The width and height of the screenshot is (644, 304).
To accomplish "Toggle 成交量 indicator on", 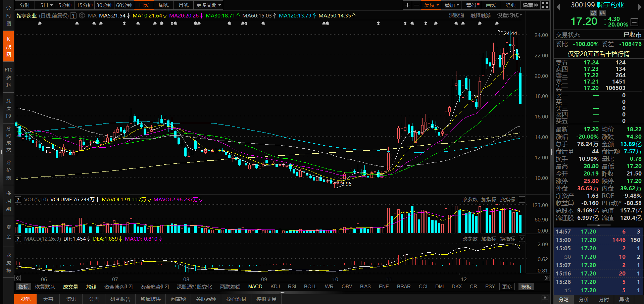I will tap(70, 287).
